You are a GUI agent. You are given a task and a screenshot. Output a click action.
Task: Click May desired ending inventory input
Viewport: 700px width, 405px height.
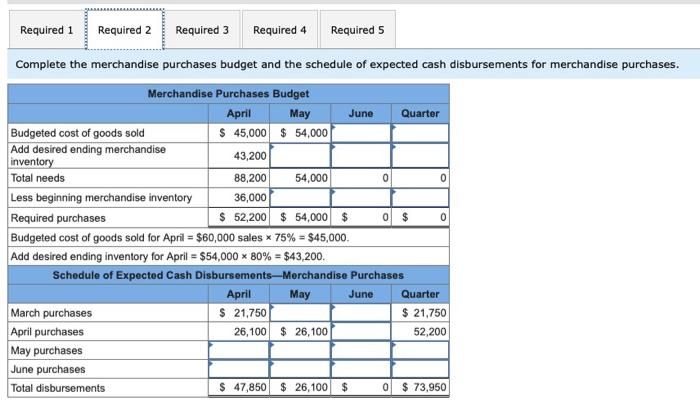click(300, 155)
